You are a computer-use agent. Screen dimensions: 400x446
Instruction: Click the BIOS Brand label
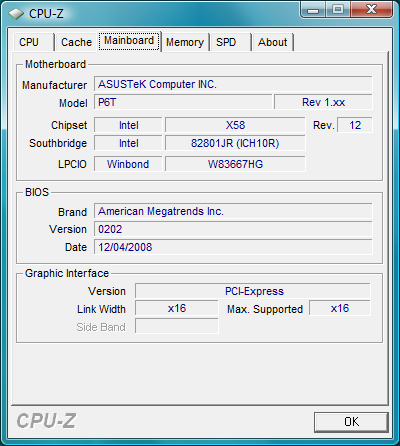(x=72, y=212)
